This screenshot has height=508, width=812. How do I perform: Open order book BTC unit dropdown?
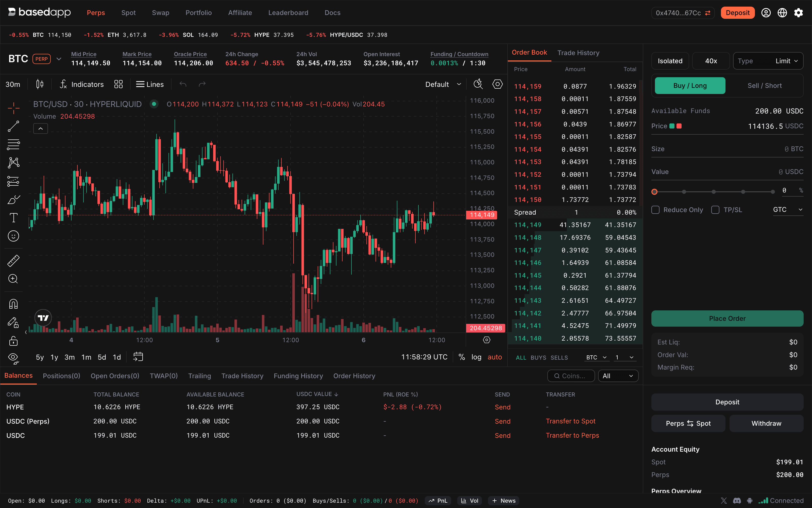[597, 357]
